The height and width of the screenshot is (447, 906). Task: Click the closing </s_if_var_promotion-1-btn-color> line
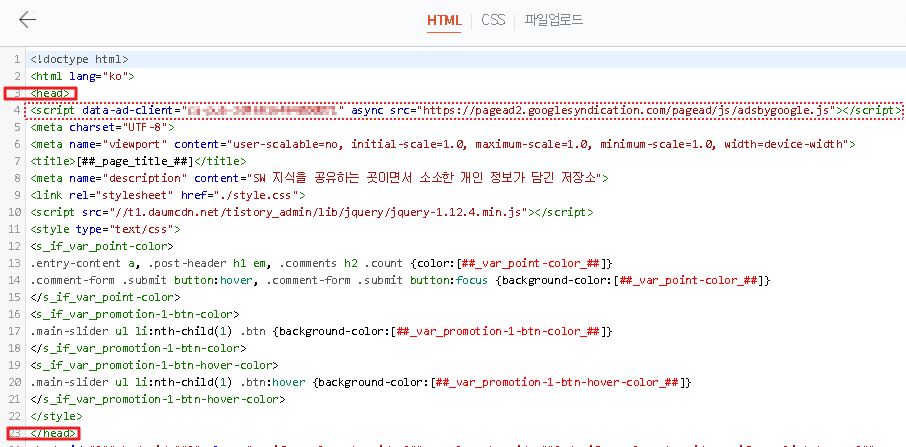pyautogui.click(x=138, y=348)
